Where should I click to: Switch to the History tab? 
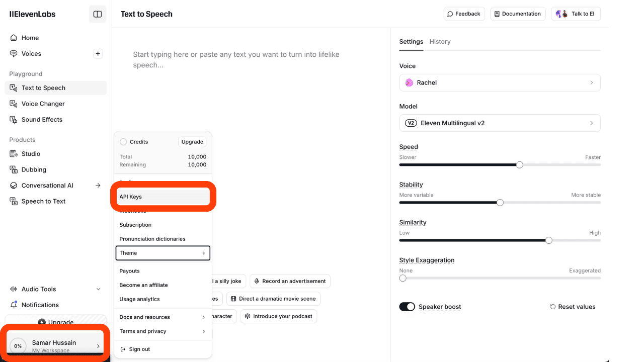coord(440,42)
